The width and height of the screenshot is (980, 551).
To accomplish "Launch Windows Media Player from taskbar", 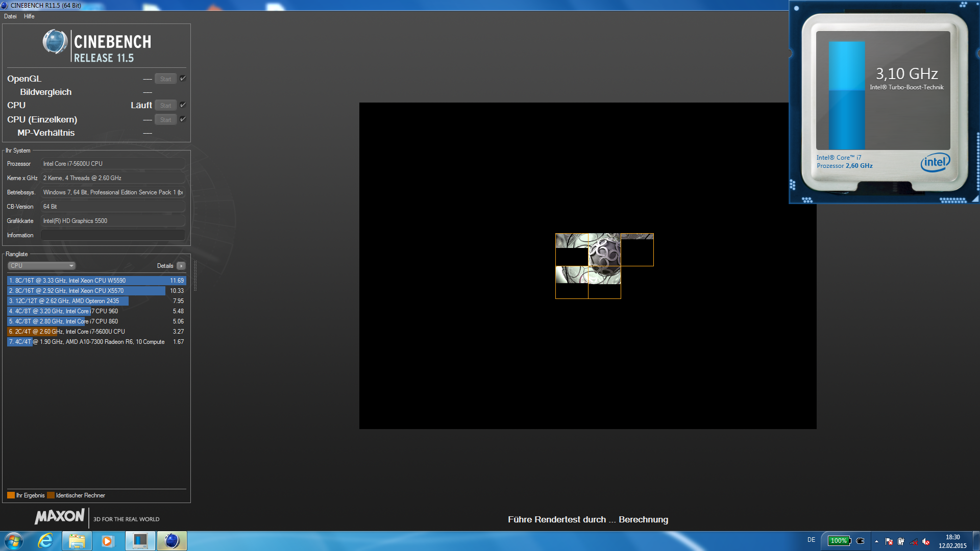I will click(108, 541).
